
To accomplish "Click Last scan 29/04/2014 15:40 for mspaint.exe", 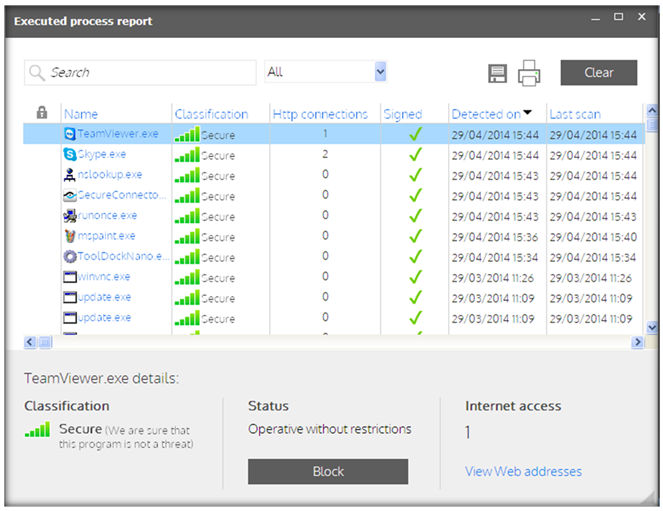I will pos(593,237).
